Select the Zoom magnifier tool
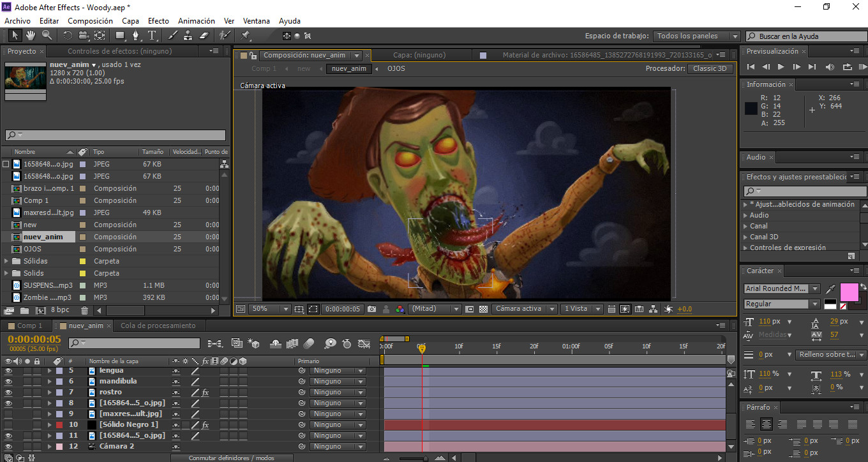The image size is (868, 462). [x=47, y=35]
